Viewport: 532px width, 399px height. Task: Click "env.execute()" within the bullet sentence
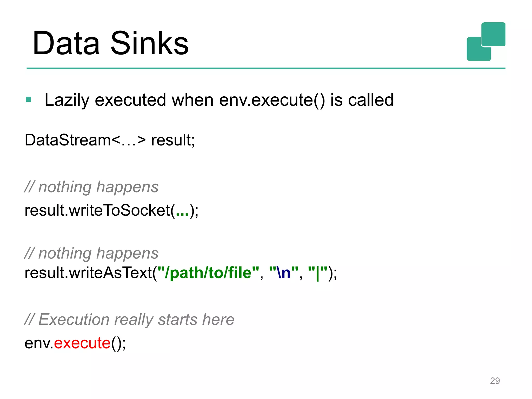272,100
